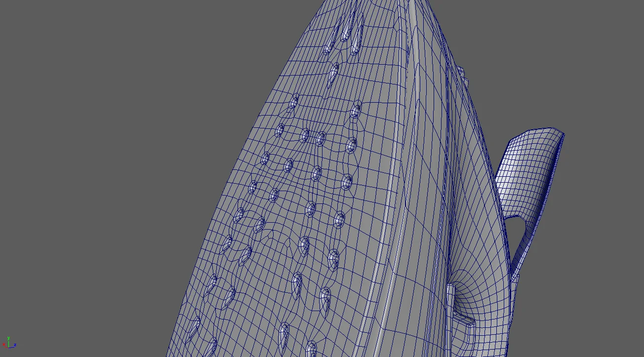Image resolution: width=644 pixels, height=357 pixels.
Task: Click the XYZ axis orientation gizmo
Action: (x=9, y=343)
